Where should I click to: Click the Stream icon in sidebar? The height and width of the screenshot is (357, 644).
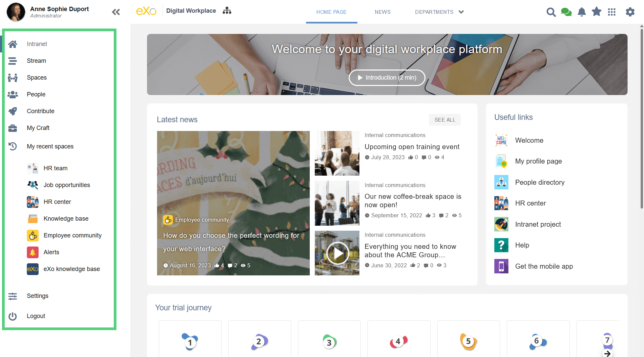point(13,61)
